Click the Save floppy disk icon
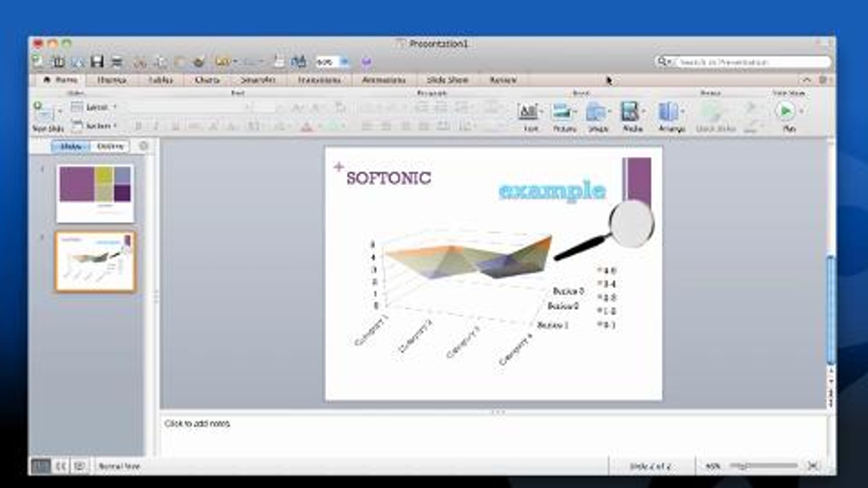The height and width of the screenshot is (488, 868). click(97, 61)
